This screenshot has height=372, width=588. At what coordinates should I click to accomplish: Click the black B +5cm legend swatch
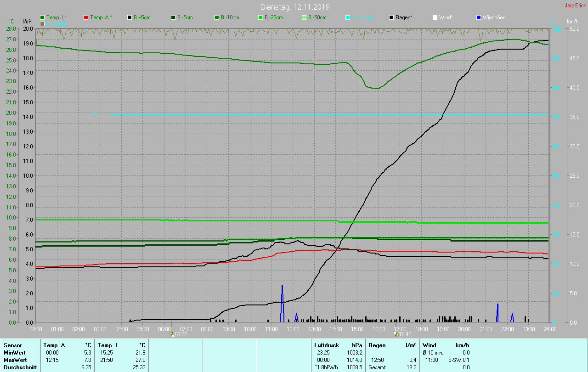point(130,17)
